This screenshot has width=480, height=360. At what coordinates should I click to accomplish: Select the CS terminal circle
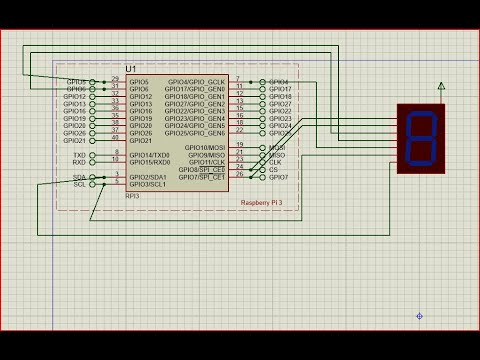(263, 170)
